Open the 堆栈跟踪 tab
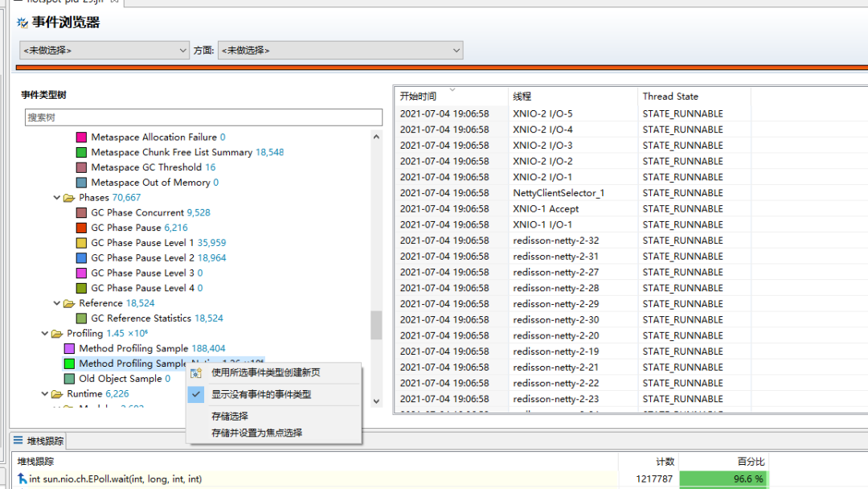Screen dimensions: 868x489 pyautogui.click(x=39, y=441)
